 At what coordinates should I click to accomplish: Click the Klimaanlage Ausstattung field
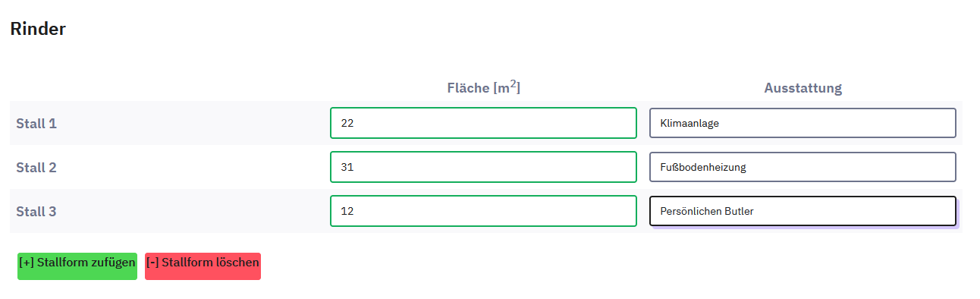pos(803,123)
